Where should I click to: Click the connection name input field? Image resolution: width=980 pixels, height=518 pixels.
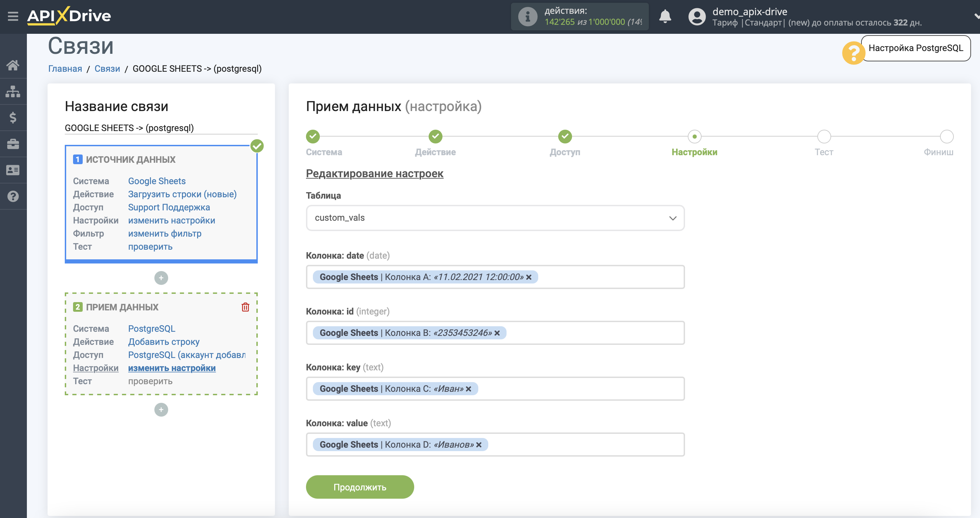[161, 128]
